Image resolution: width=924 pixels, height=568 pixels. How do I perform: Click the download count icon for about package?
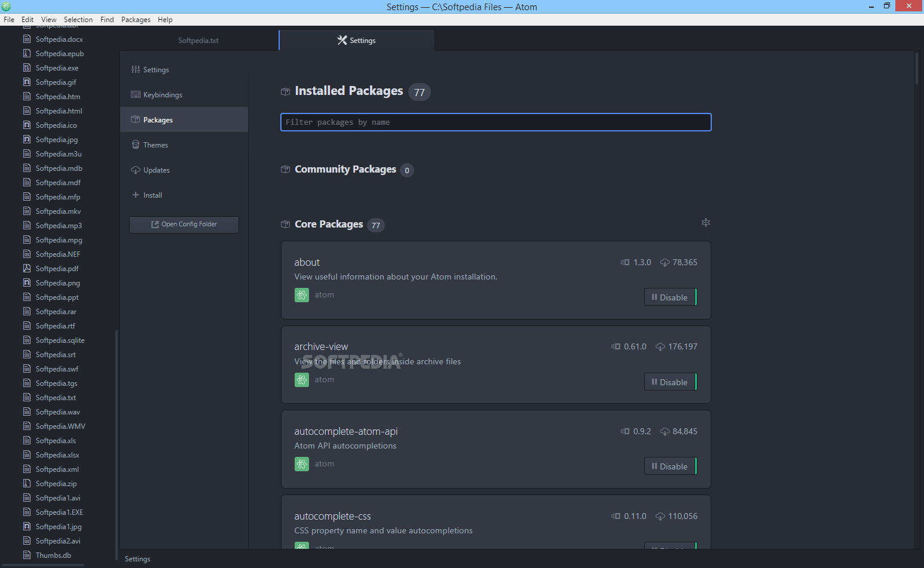[665, 263]
